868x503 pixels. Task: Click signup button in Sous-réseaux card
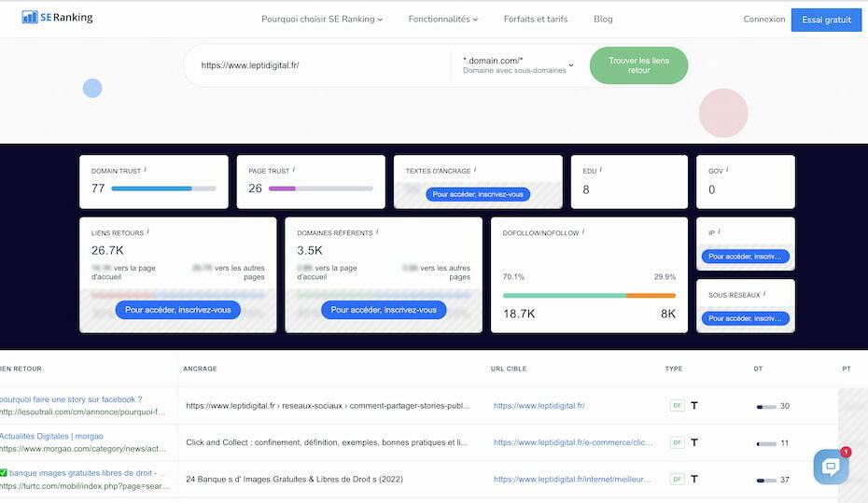click(745, 318)
